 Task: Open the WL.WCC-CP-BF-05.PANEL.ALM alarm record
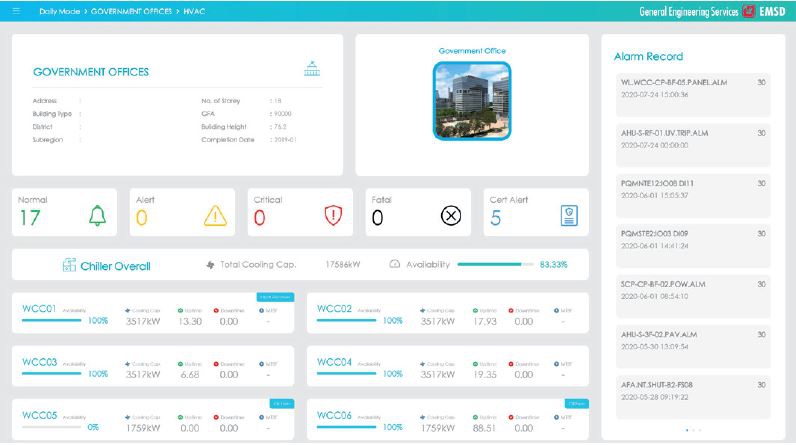(693, 94)
